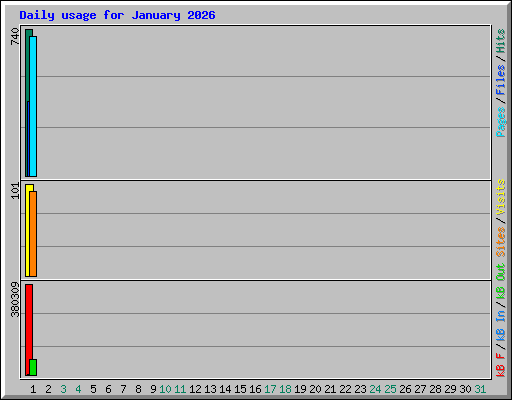Click the 'Hits' legend label
This screenshot has width=512, height=400.
(x=501, y=41)
